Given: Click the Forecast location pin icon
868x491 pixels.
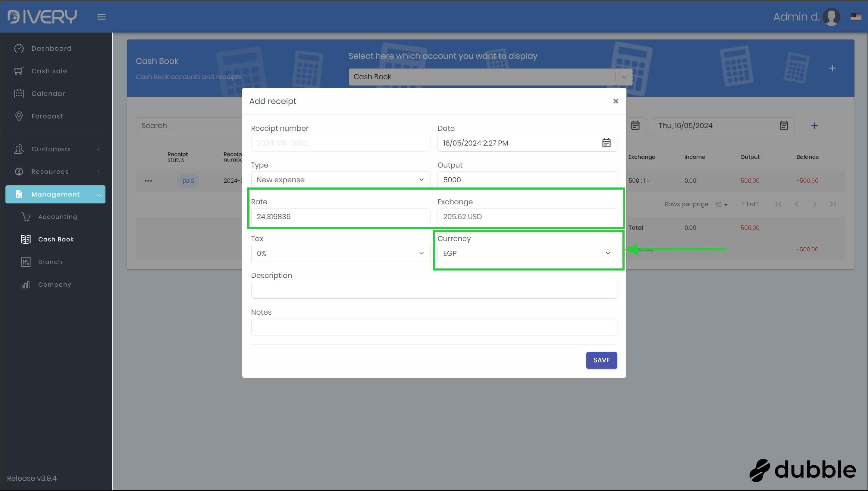Looking at the screenshot, I should point(19,116).
